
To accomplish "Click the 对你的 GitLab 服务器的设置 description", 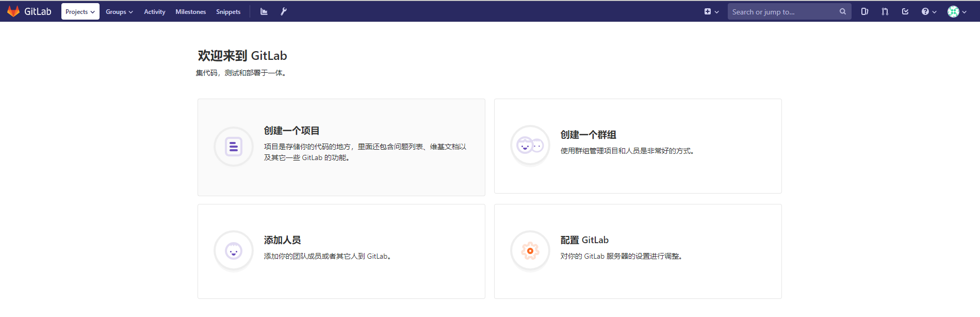I will point(622,256).
